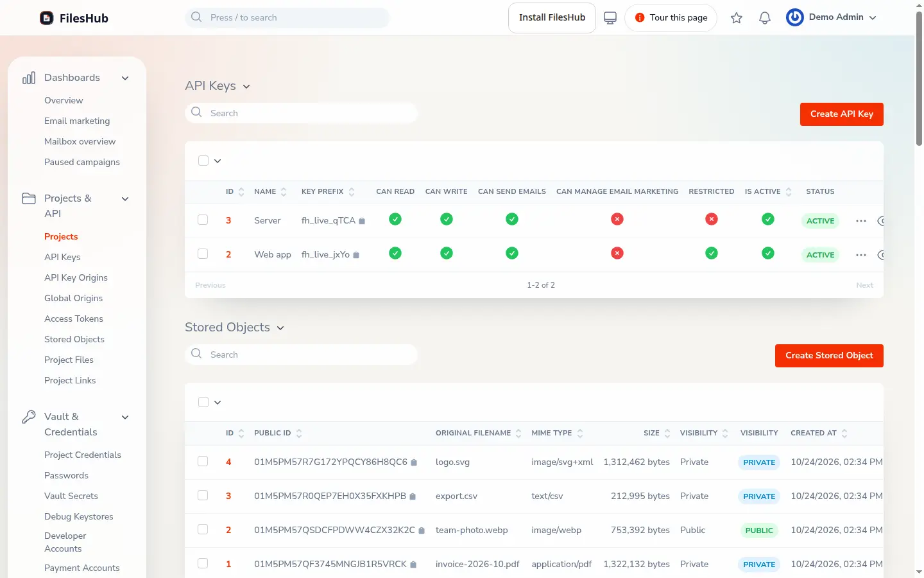Focus the API Keys search field
Viewport: 924px width, 578px height.
301,113
